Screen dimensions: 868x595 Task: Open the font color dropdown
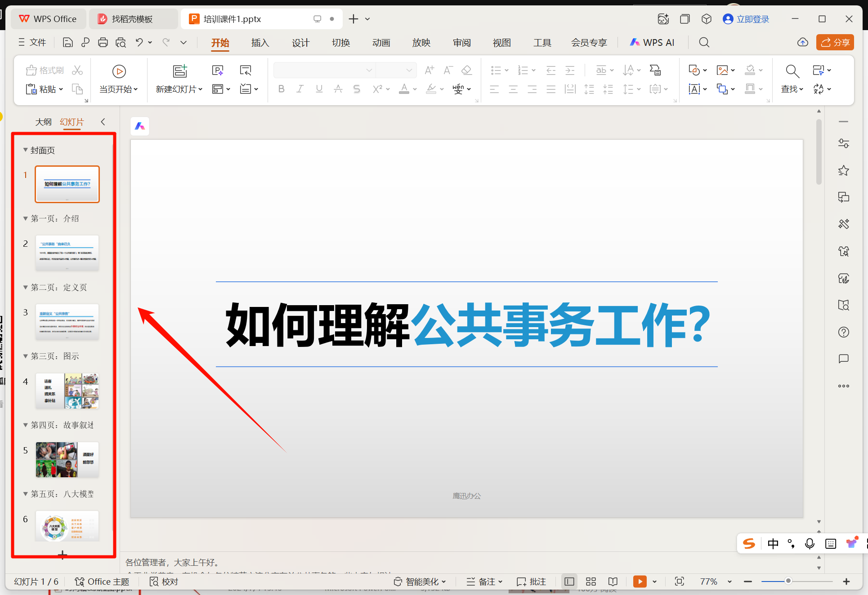[415, 89]
